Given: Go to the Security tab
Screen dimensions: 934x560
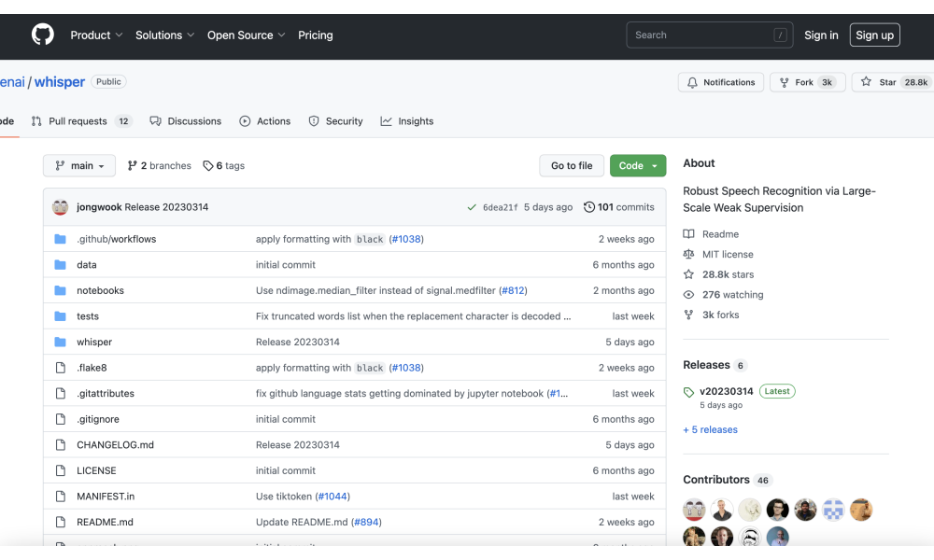Looking at the screenshot, I should tap(335, 121).
